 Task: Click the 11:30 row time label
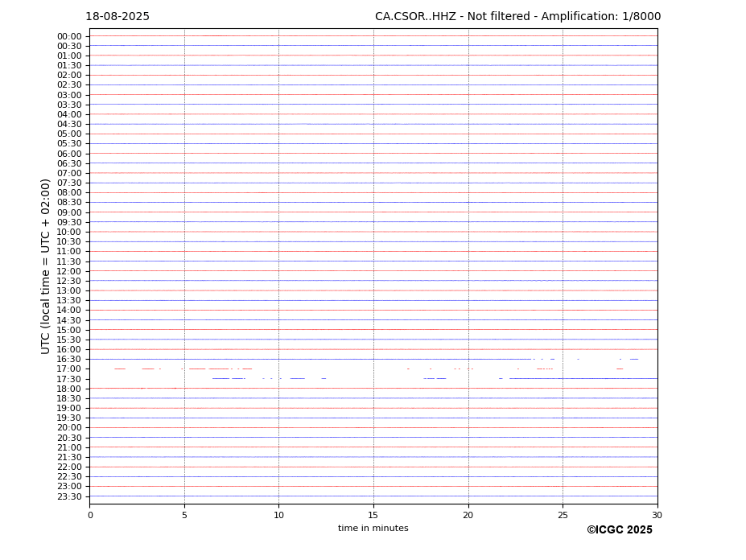69,261
